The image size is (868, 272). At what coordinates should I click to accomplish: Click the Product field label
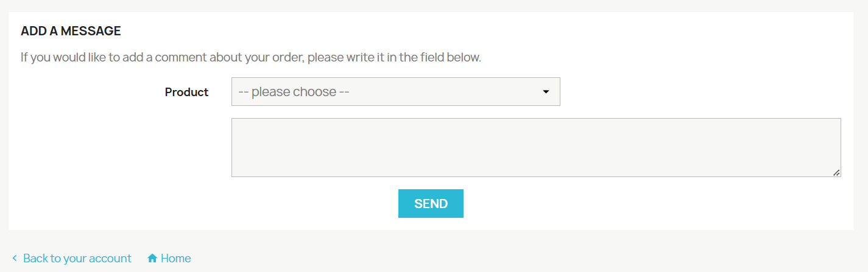click(x=186, y=92)
